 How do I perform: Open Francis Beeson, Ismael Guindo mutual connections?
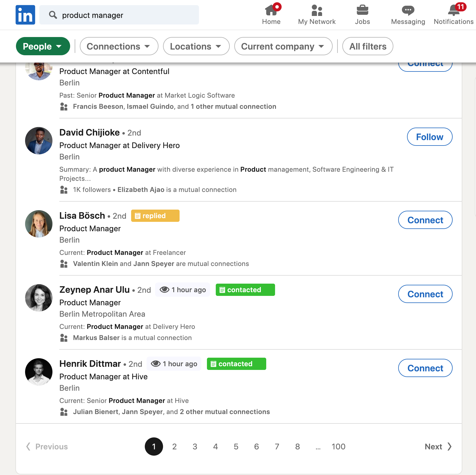174,107
